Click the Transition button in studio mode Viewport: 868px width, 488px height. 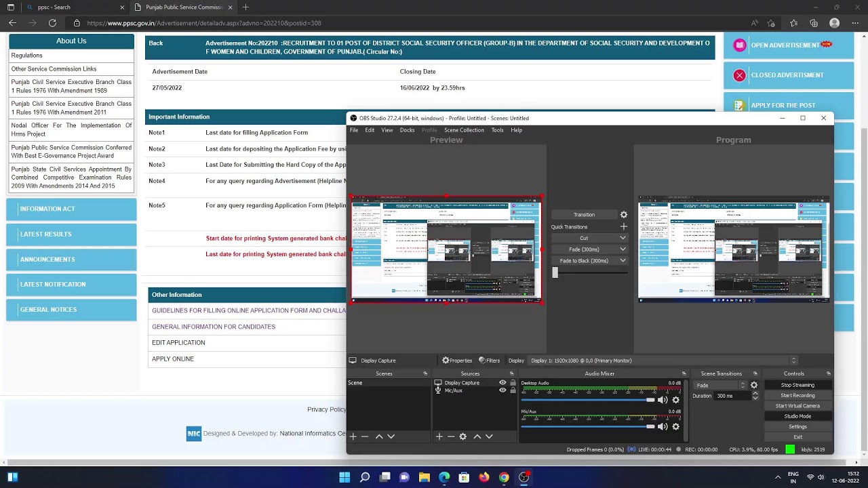pyautogui.click(x=584, y=215)
